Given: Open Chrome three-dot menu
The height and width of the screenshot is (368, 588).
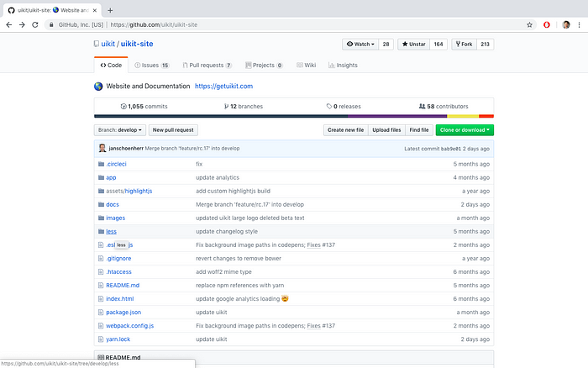Looking at the screenshot, I should [579, 24].
